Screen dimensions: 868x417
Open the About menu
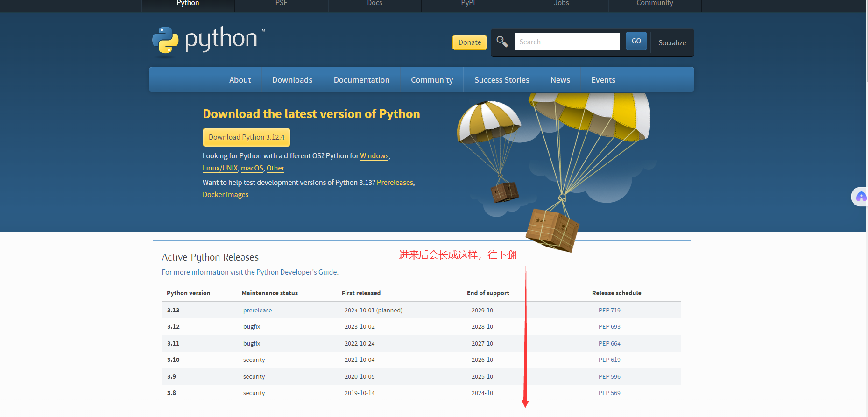coord(240,80)
